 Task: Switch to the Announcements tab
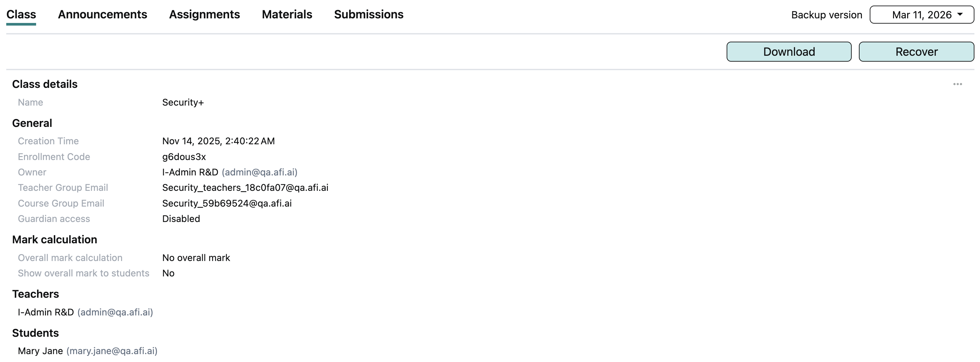point(102,14)
